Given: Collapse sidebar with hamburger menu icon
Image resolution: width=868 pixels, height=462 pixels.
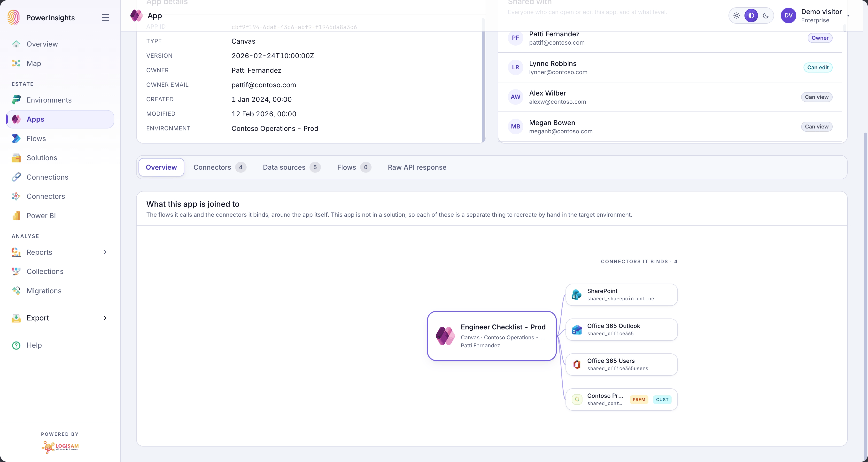Looking at the screenshot, I should point(105,17).
